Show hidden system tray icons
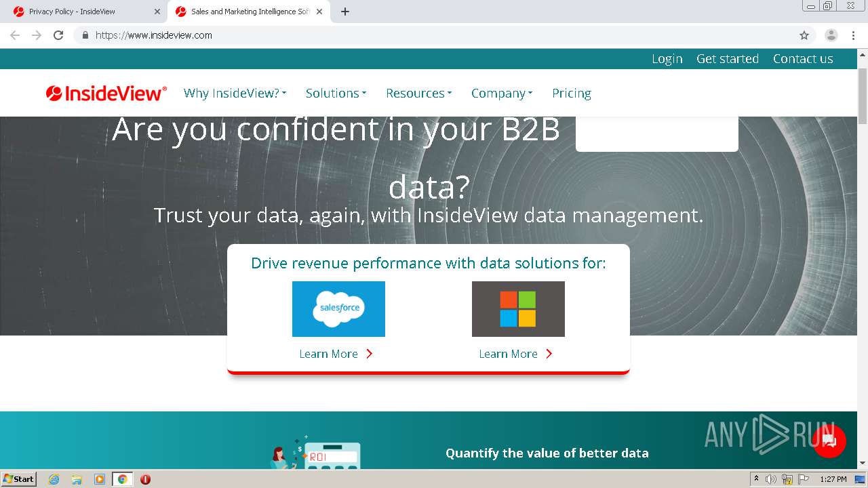The height and width of the screenshot is (488, 868). (756, 479)
